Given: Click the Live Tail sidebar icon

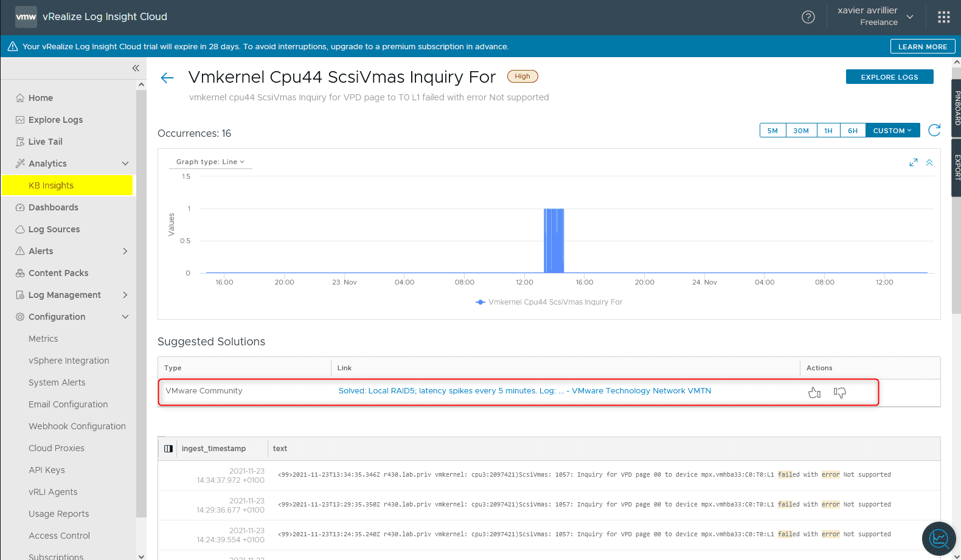Looking at the screenshot, I should (20, 142).
